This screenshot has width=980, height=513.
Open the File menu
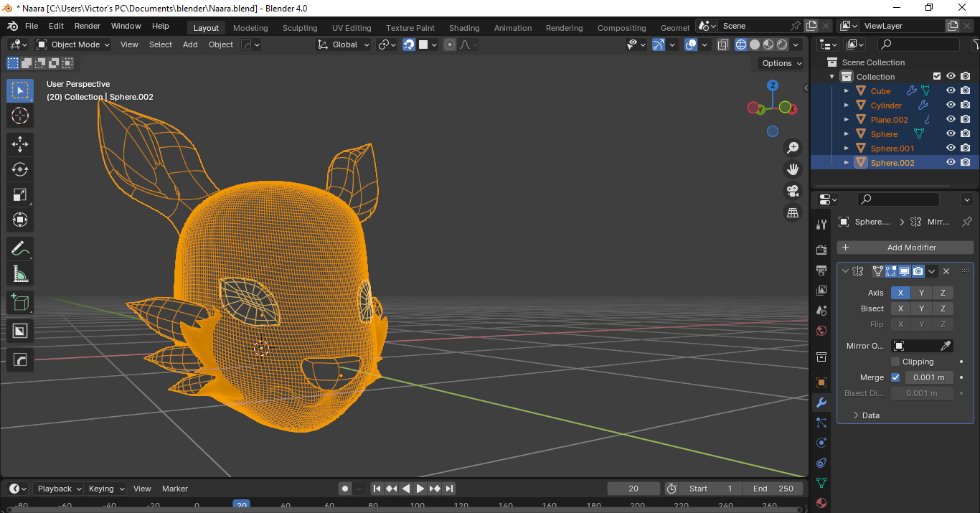point(32,26)
